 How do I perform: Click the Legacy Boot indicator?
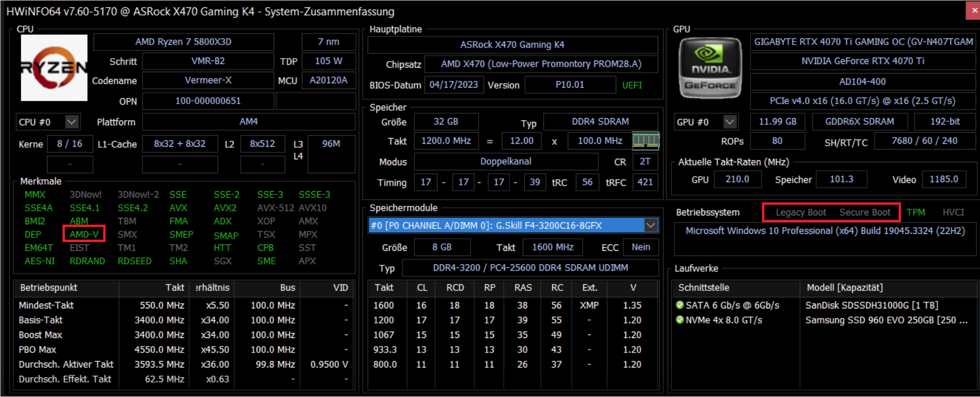click(801, 212)
